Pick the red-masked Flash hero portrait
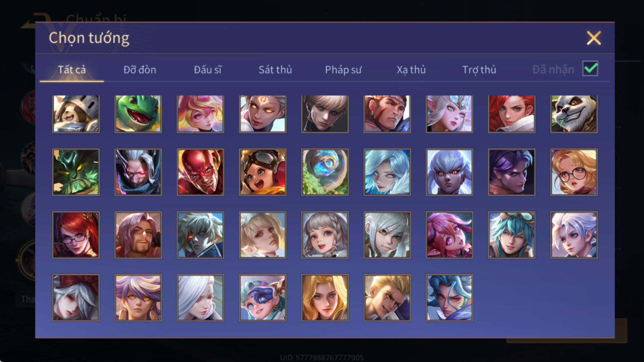This screenshot has height=362, width=644. pos(200,172)
